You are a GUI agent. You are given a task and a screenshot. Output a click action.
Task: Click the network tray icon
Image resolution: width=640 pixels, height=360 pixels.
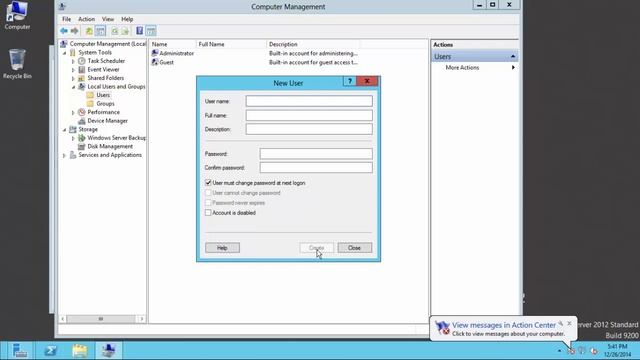(x=582, y=351)
